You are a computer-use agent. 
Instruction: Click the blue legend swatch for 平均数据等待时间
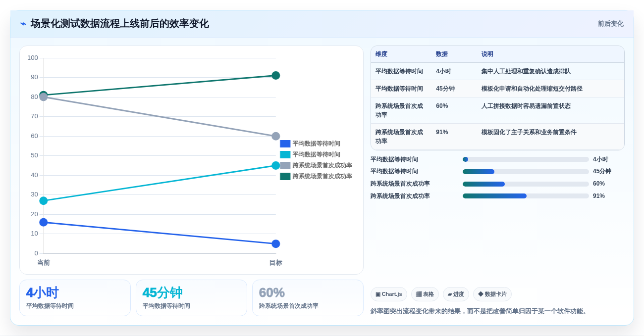[x=285, y=144]
